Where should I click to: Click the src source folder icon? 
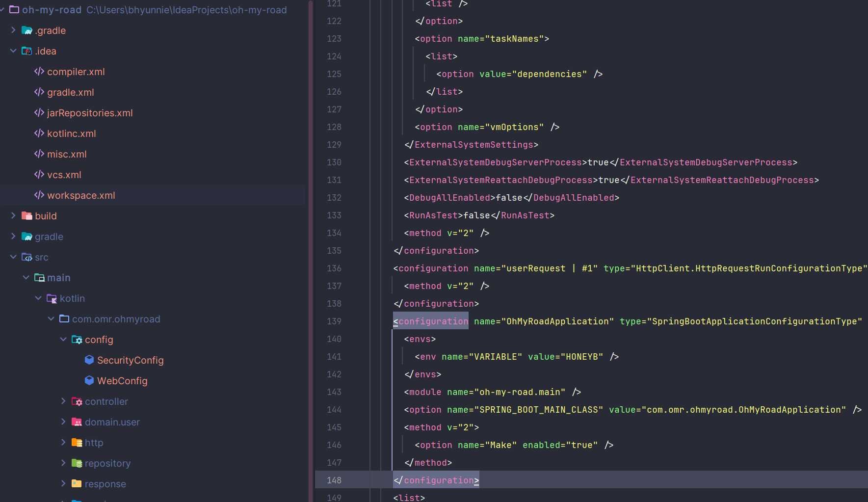point(27,257)
